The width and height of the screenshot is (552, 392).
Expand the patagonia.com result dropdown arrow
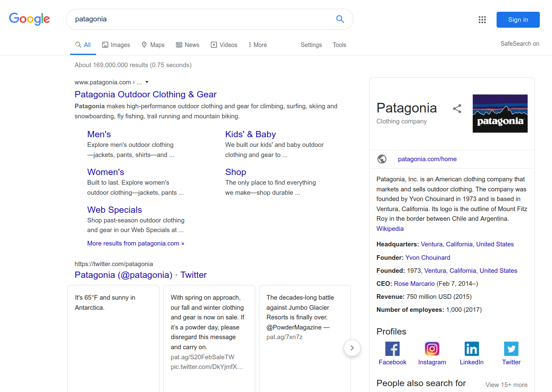coord(147,82)
